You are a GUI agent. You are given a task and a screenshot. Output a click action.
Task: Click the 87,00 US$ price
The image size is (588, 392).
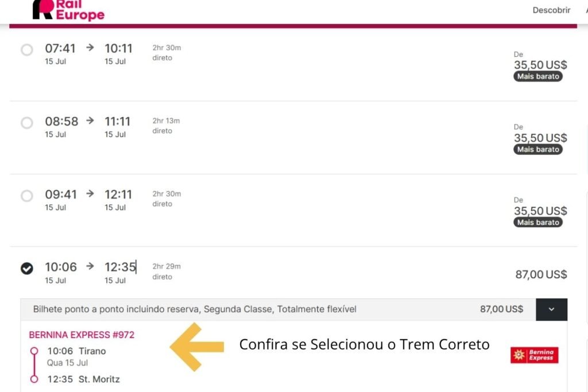point(540,275)
